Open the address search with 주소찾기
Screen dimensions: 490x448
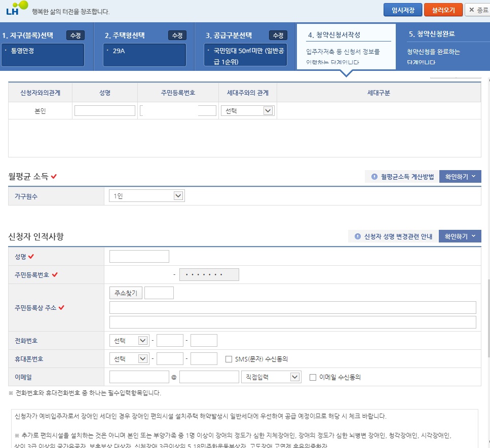(x=126, y=292)
